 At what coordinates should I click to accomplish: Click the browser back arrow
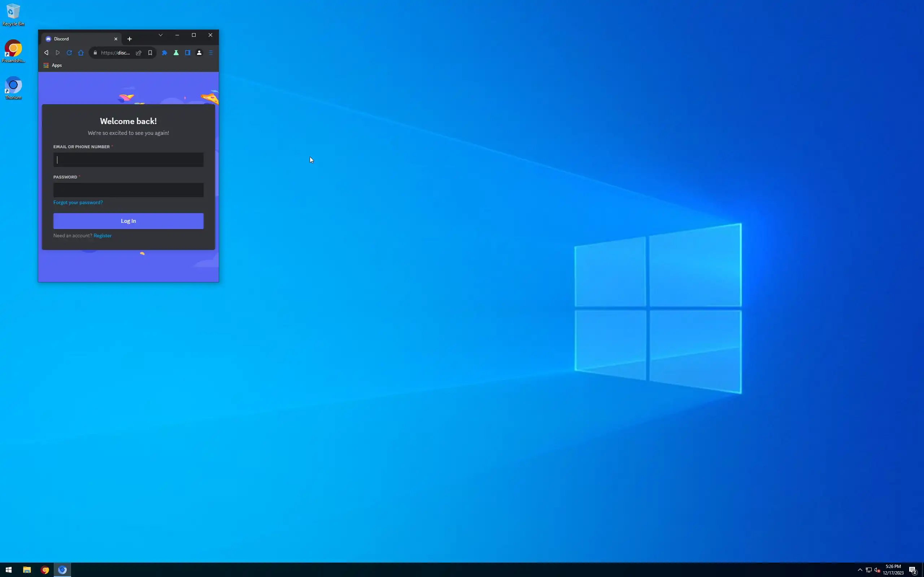tap(46, 53)
